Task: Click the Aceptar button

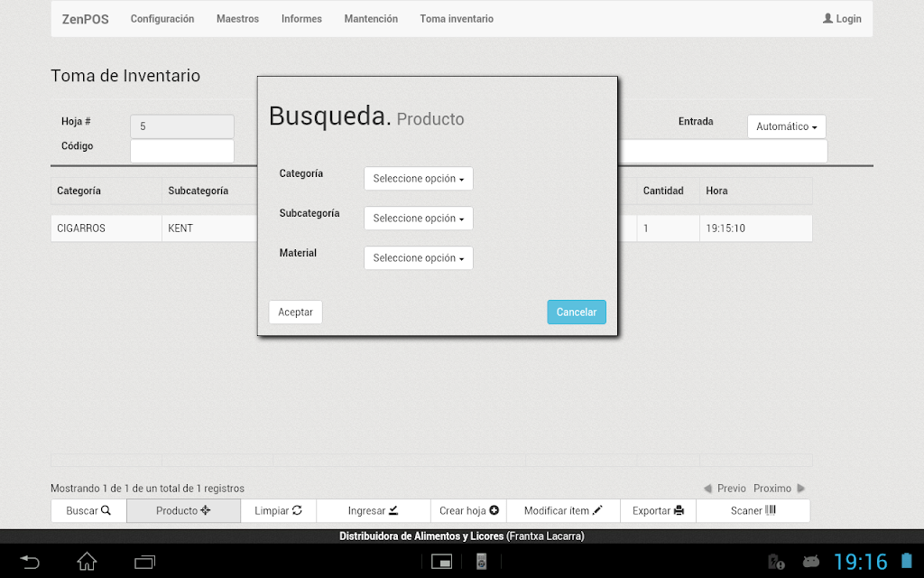Action: tap(295, 312)
